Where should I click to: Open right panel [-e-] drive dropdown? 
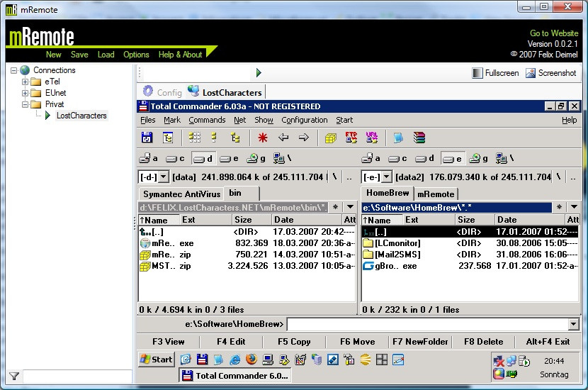pos(387,177)
